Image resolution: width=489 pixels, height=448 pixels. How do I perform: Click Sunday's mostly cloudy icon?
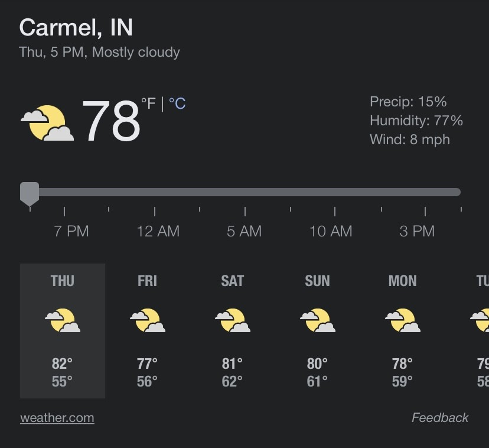click(x=318, y=320)
